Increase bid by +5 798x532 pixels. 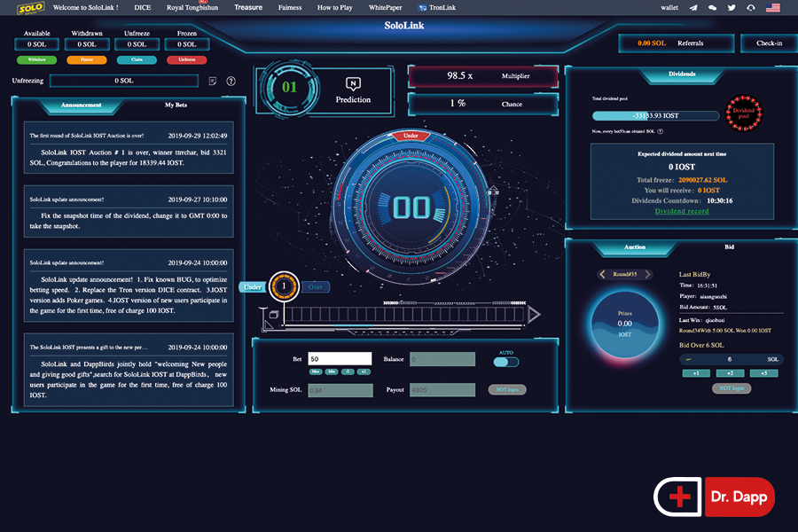[764, 373]
